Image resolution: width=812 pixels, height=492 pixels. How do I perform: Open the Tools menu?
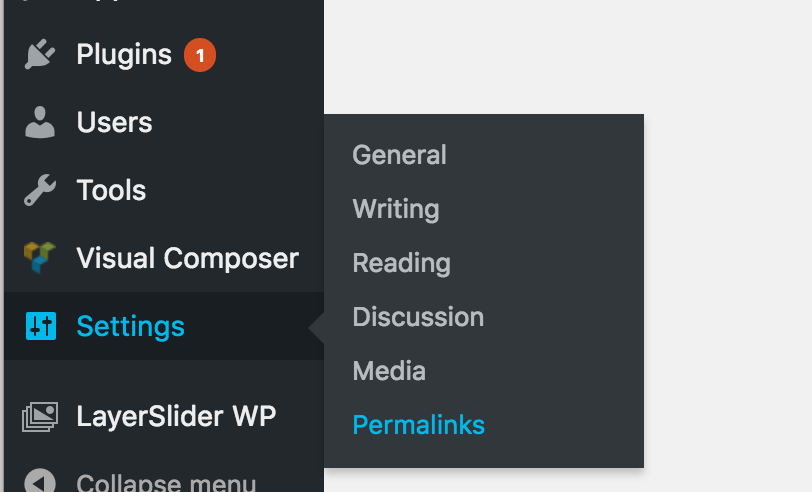tap(164, 190)
